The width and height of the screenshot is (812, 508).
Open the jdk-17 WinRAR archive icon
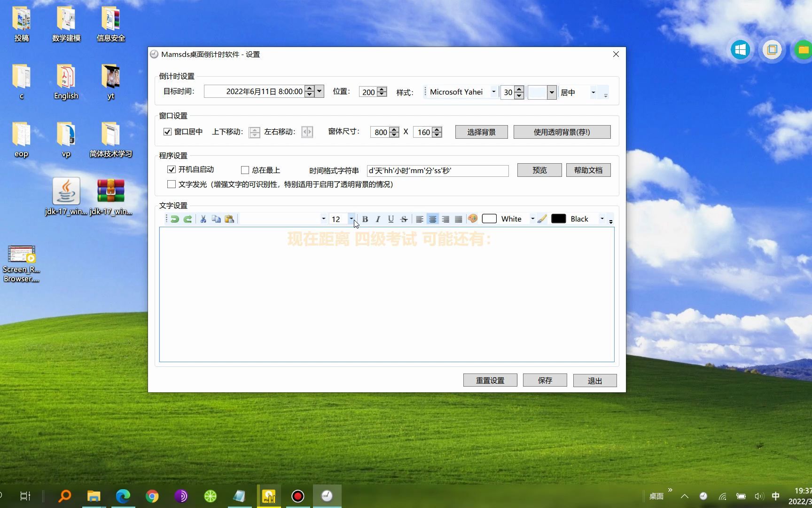[x=111, y=197]
